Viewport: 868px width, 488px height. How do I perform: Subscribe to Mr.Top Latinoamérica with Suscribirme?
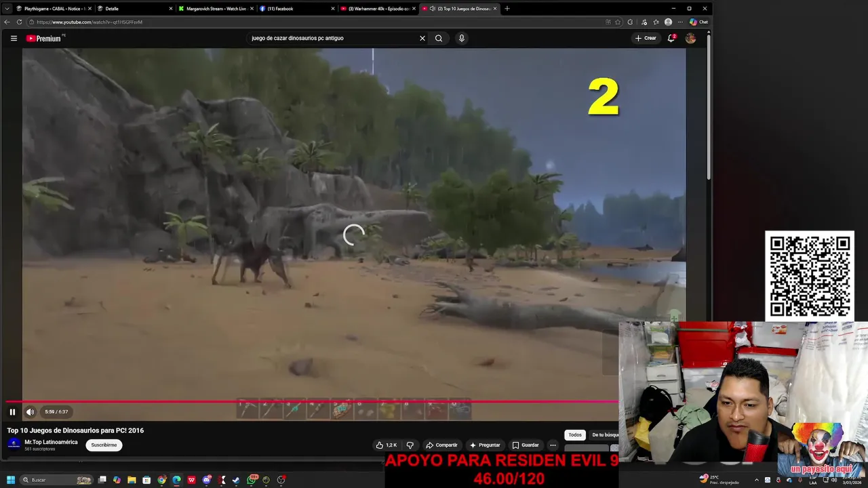point(104,445)
